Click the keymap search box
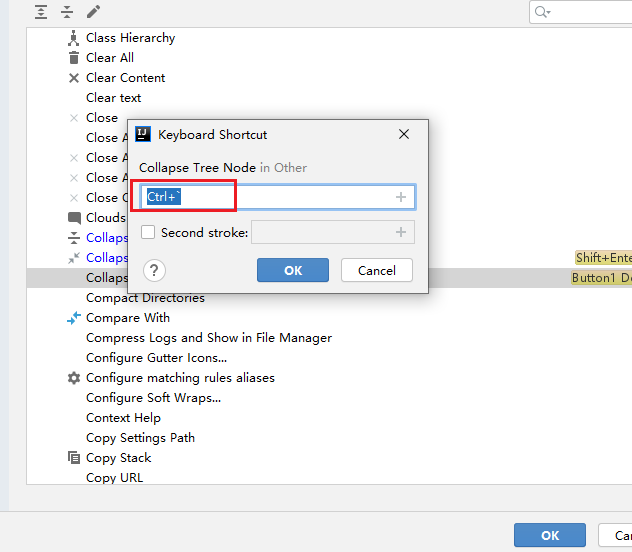632x552 pixels. tap(580, 12)
